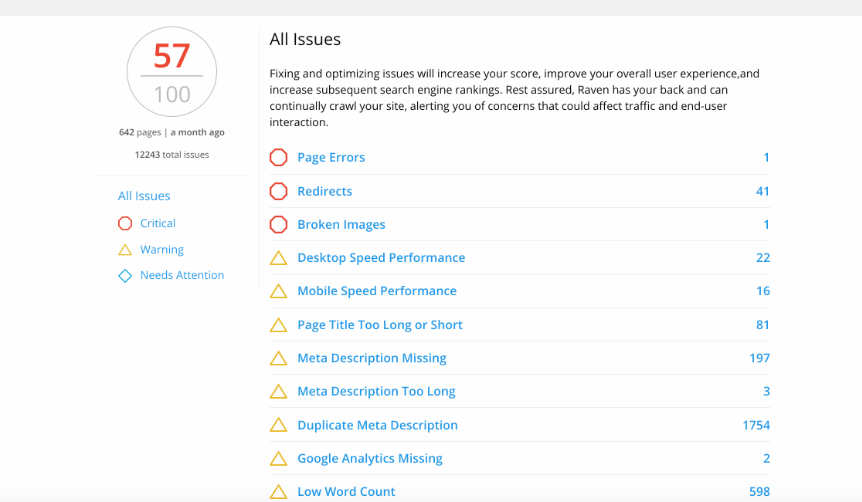Click the critical octagon icon next to Redirects

click(x=278, y=191)
